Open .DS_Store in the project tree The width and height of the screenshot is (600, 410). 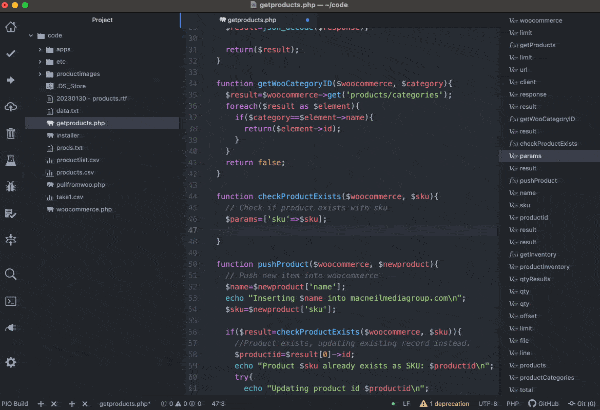(71, 86)
